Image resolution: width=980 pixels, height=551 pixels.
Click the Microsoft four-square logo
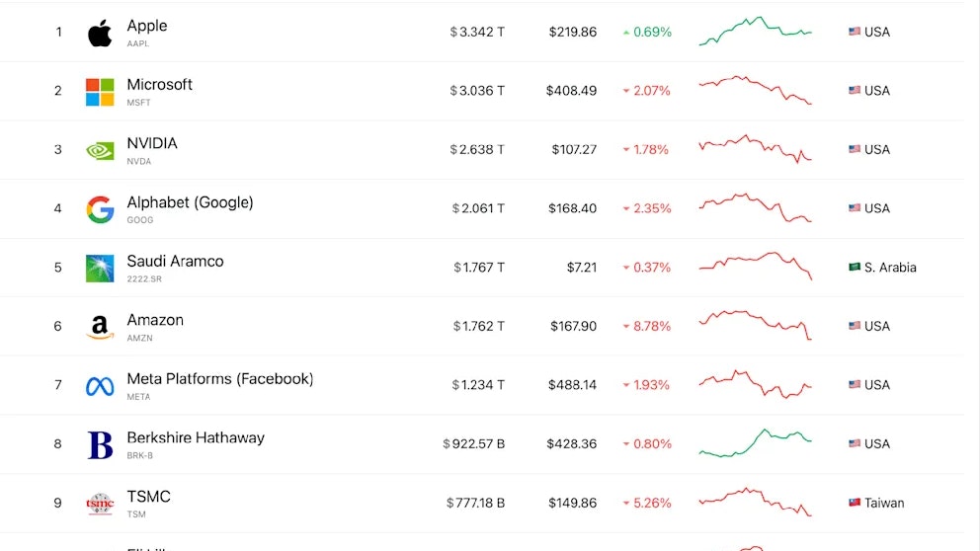click(100, 92)
